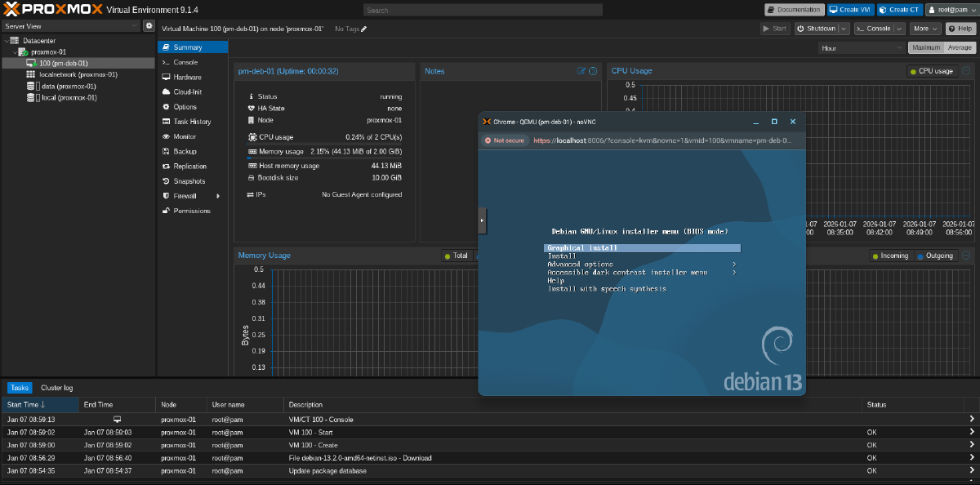Toggle the Incoming network legend

pyautogui.click(x=889, y=256)
